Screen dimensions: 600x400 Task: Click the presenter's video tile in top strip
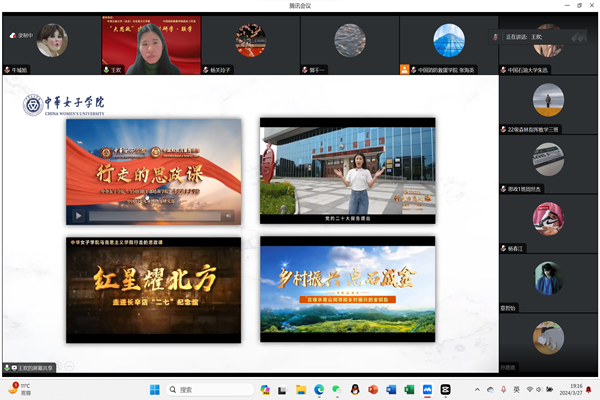point(148,42)
